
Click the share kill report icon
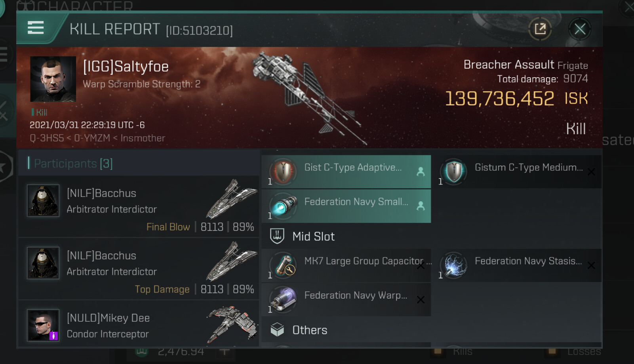540,29
